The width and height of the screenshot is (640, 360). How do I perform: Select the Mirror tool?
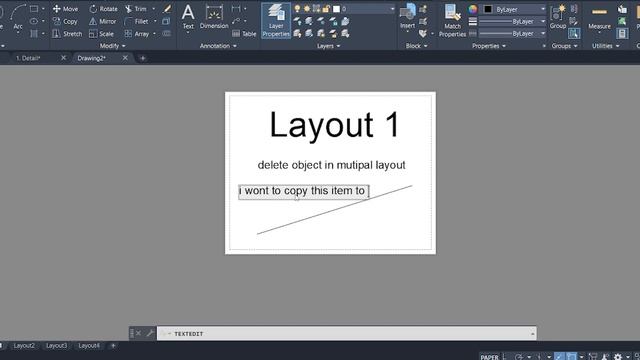point(102,21)
